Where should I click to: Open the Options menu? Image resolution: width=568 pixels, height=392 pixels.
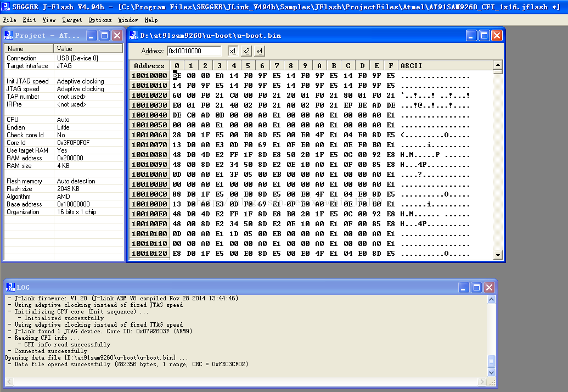100,20
